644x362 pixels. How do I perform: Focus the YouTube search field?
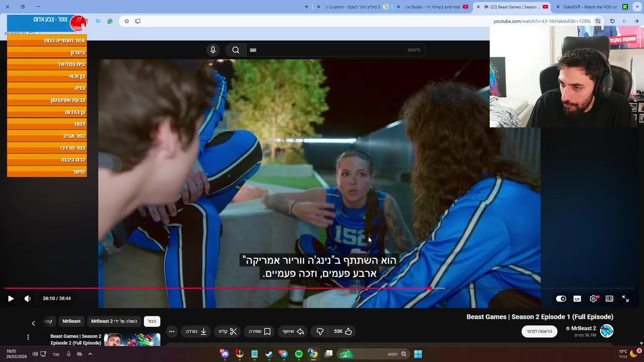pyautogui.click(x=335, y=50)
